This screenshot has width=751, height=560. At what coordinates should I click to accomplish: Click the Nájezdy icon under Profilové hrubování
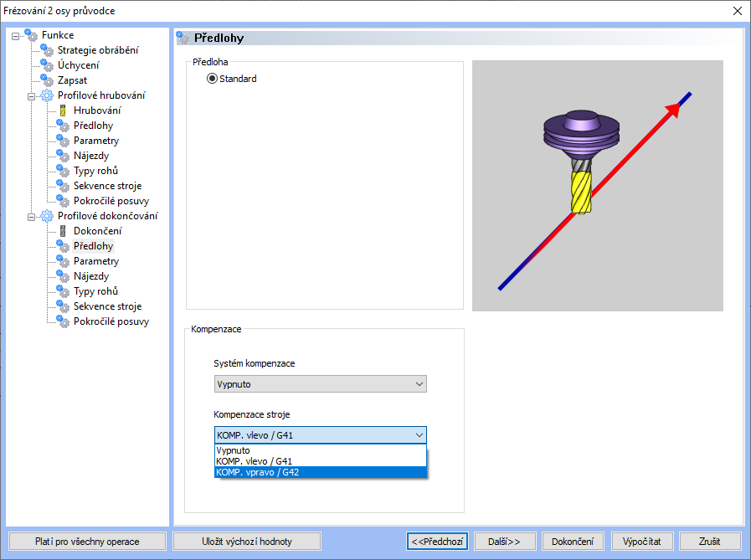[63, 156]
